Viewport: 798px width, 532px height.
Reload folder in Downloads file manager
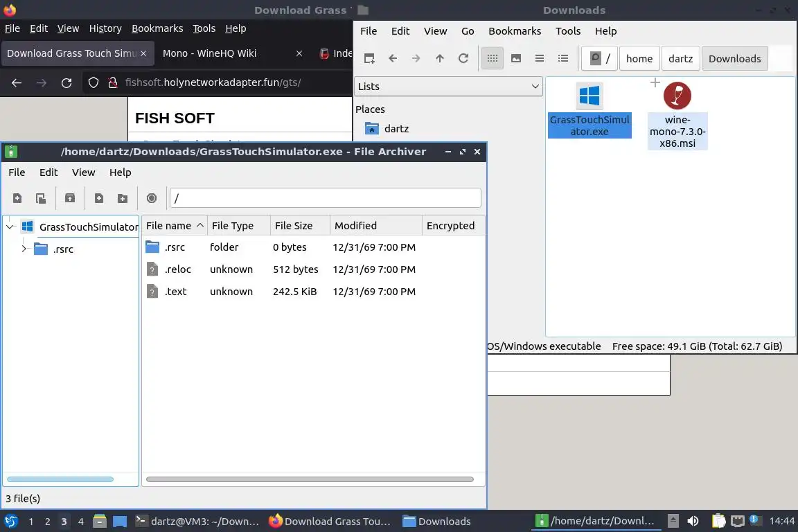pos(463,59)
